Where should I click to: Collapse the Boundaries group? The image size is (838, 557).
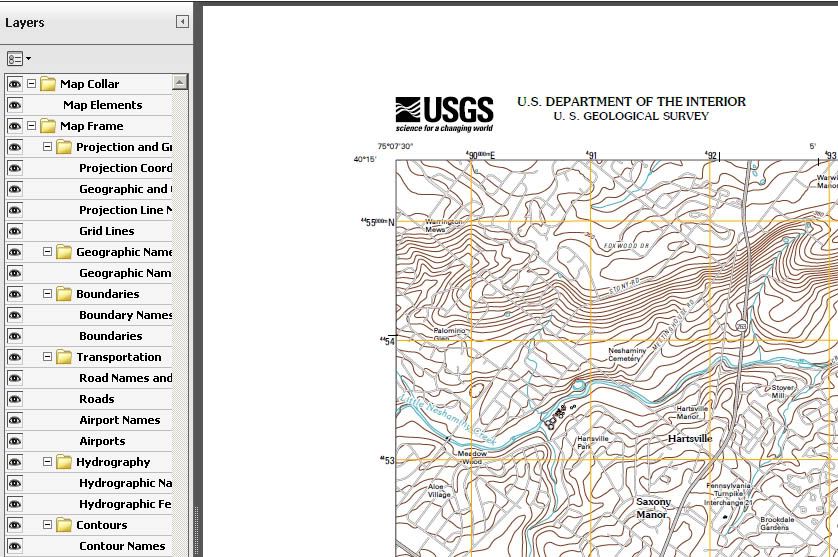tap(48, 293)
